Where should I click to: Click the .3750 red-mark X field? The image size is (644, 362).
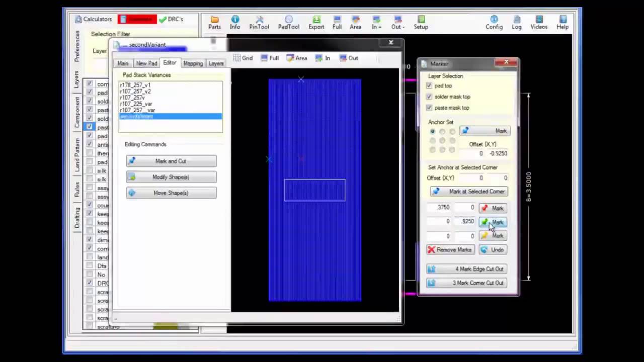tap(440, 208)
